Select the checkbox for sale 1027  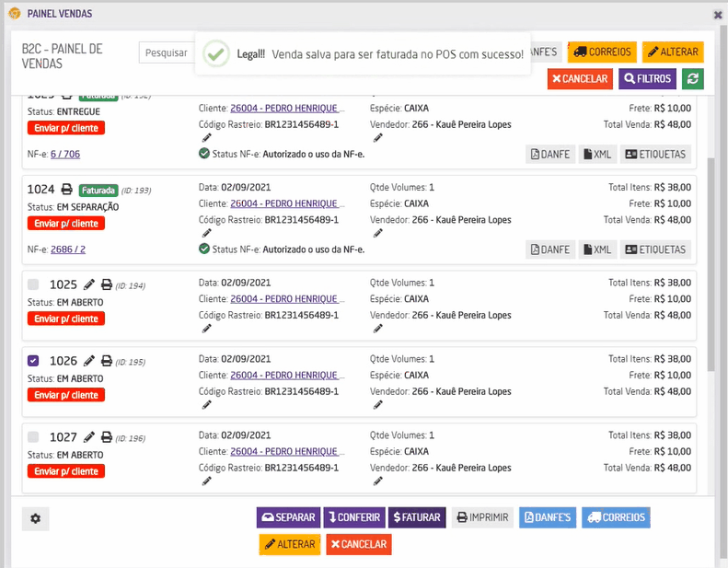[x=34, y=436]
